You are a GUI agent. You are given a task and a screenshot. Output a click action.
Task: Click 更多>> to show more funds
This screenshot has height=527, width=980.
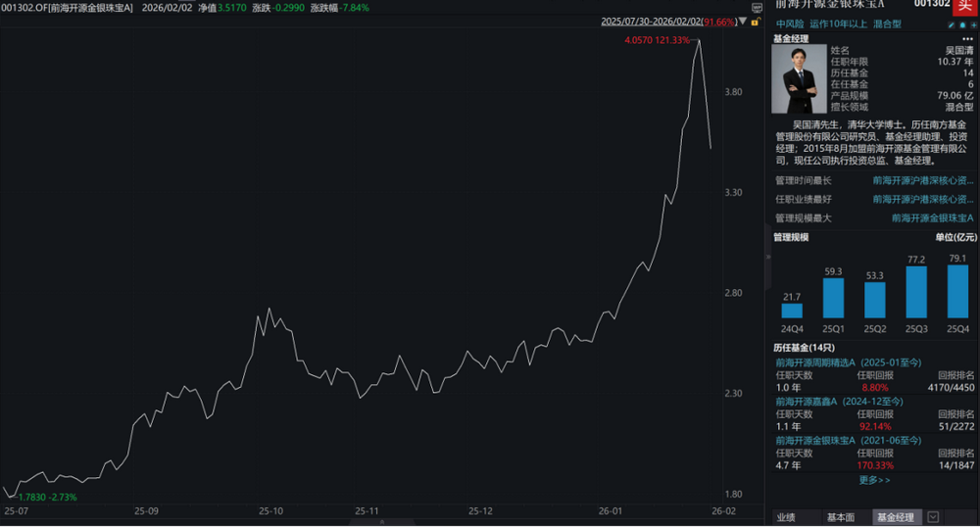click(874, 479)
